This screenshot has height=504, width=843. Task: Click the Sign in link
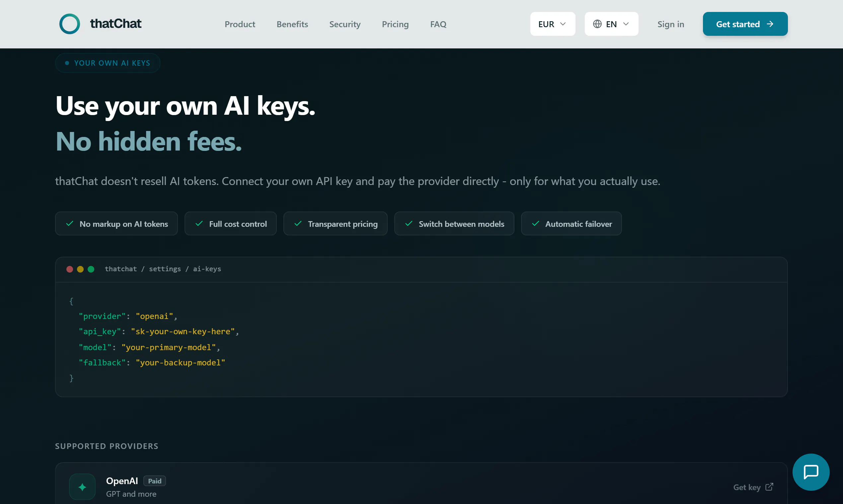[670, 24]
